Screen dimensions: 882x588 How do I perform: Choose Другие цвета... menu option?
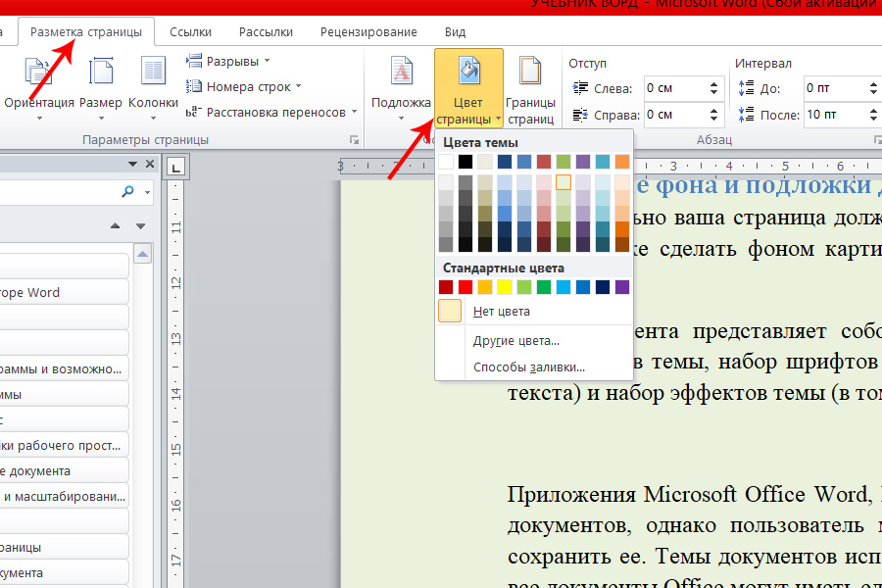[515, 341]
